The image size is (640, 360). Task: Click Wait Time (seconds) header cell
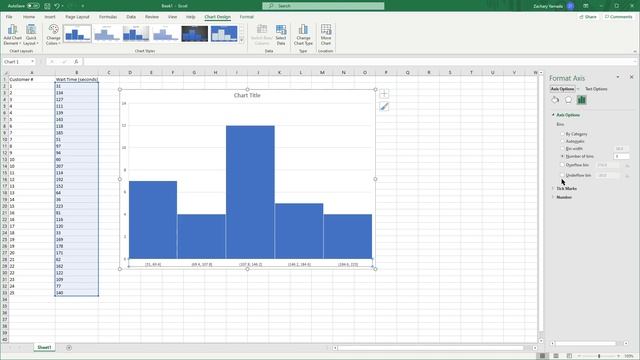76,79
